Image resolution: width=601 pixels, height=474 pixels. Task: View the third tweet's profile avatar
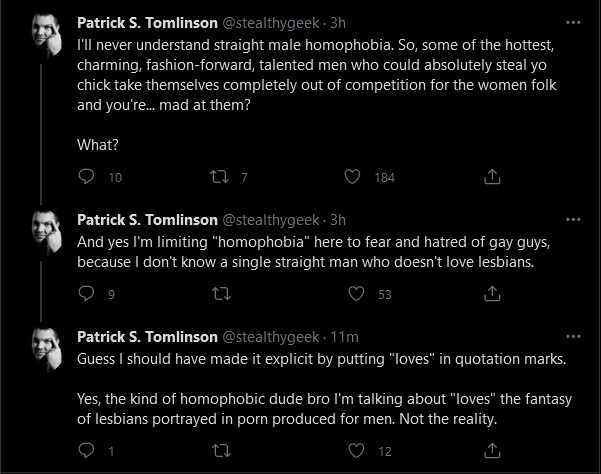(46, 349)
